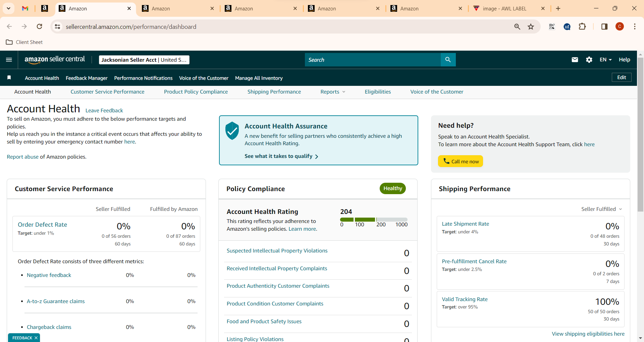Image resolution: width=644 pixels, height=342 pixels.
Task: Open Performance Notifications in navigation bar
Action: pyautogui.click(x=143, y=78)
